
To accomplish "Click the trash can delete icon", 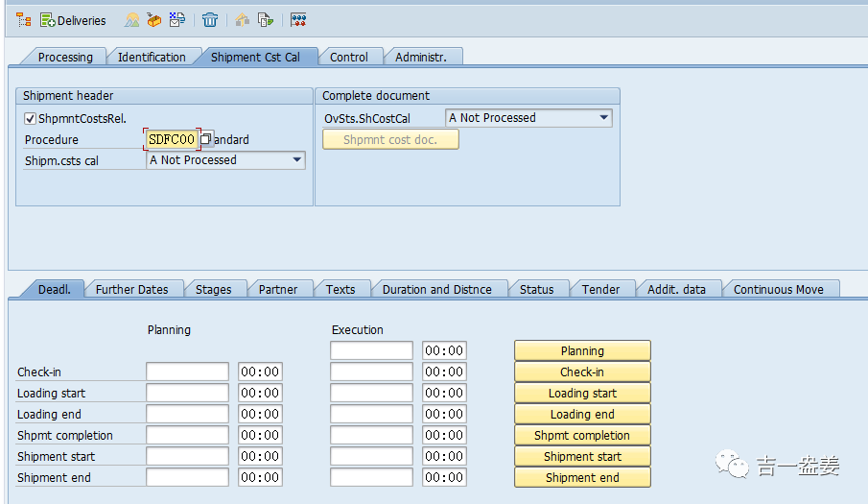I will 210,20.
